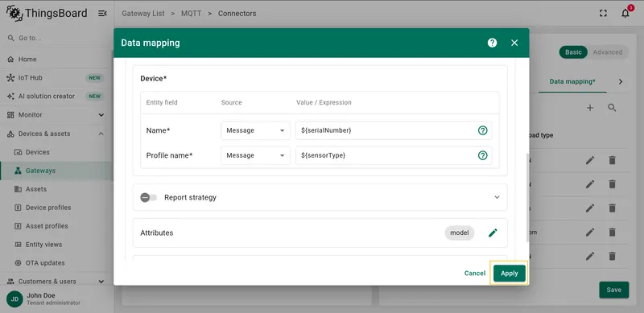
Task: Edit the fourth mapping row
Action: pos(590,232)
